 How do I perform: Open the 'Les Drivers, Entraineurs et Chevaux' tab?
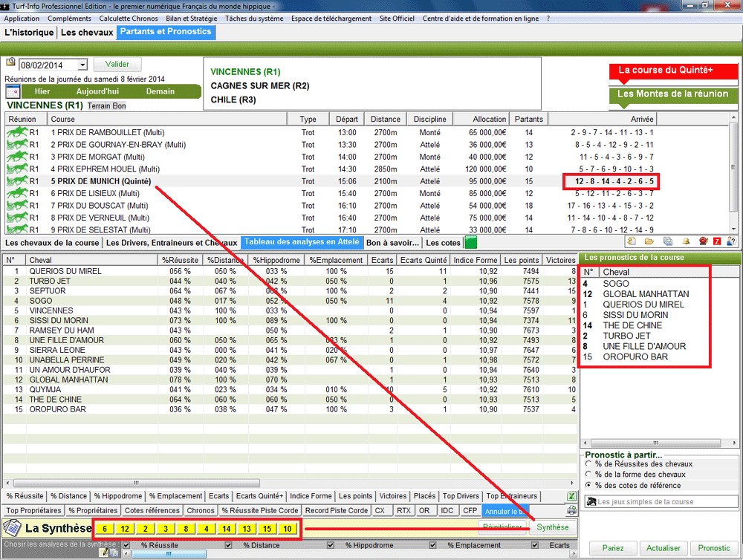(172, 243)
